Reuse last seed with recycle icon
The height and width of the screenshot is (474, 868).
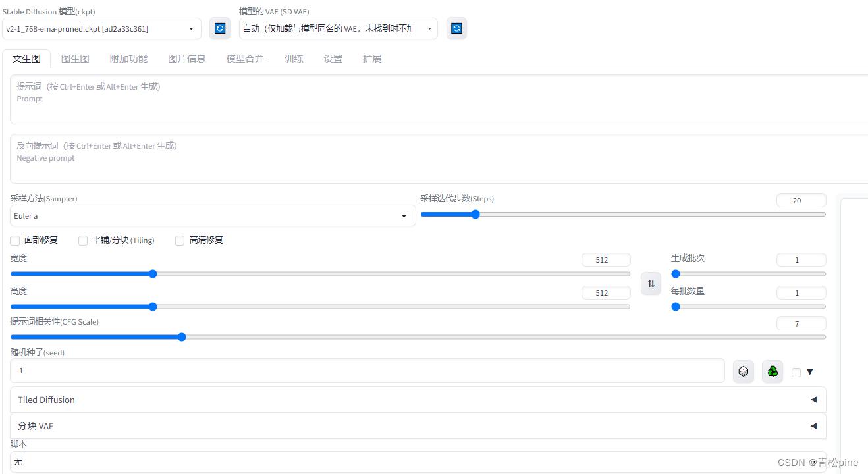[773, 371]
